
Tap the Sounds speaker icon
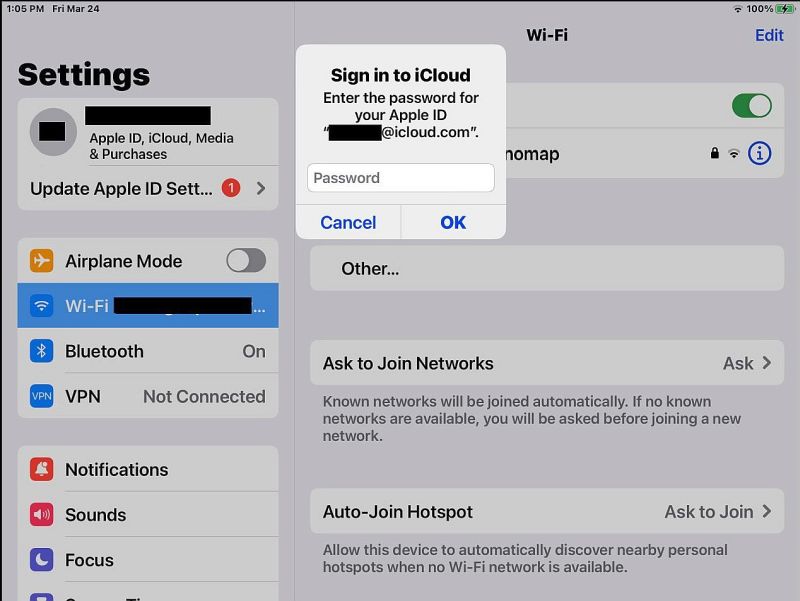tap(41, 514)
